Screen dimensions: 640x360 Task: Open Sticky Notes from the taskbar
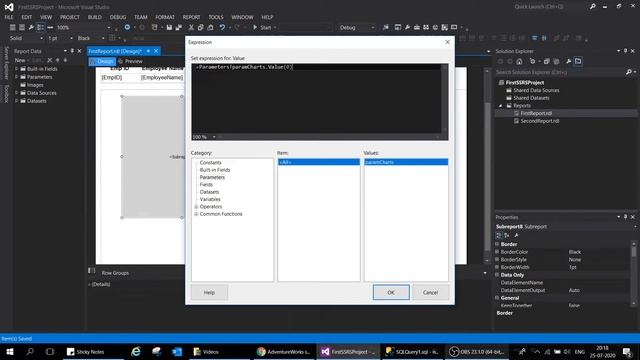tap(85, 351)
